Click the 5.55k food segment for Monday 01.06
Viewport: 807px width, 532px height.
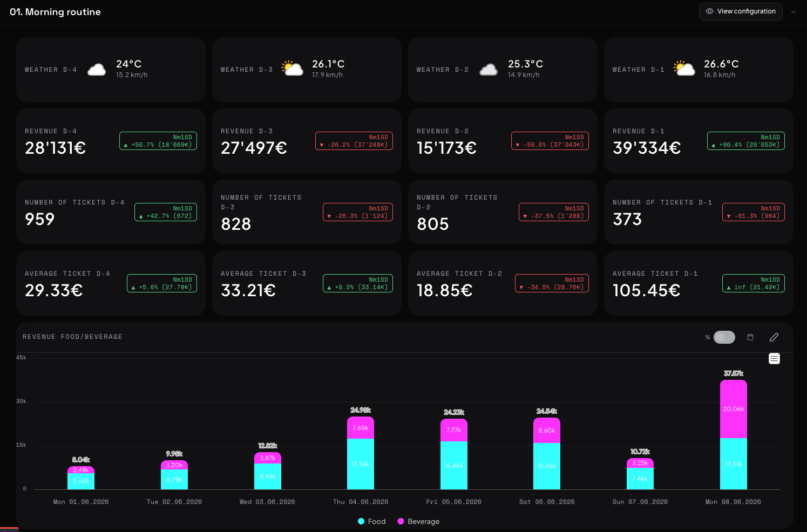[x=81, y=481]
